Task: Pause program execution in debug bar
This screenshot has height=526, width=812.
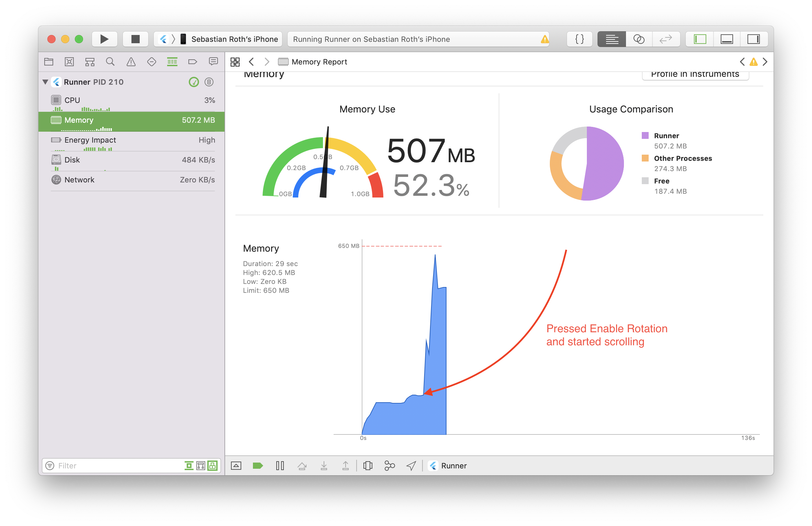Action: tap(280, 465)
